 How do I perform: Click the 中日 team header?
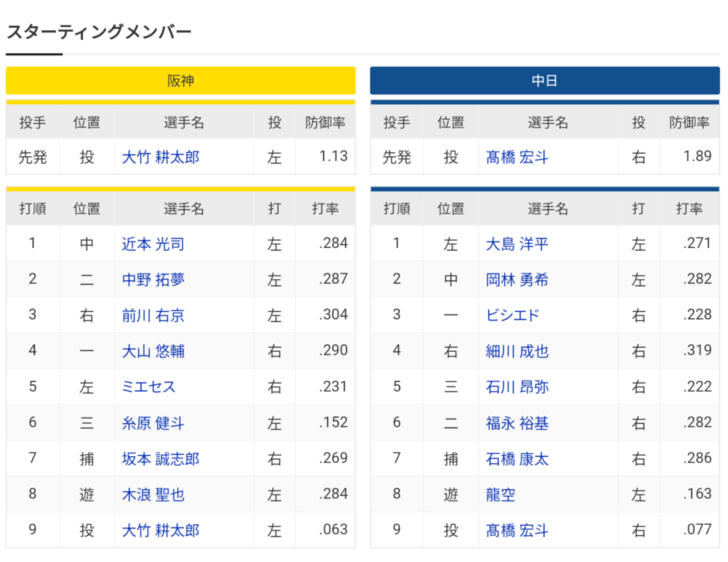545,81
